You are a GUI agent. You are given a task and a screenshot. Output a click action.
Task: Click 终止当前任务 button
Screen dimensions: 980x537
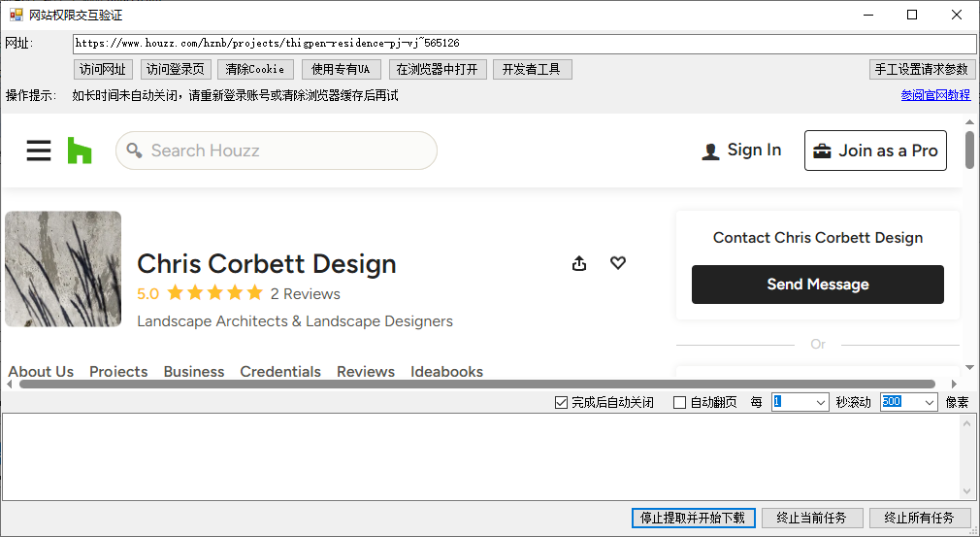(812, 518)
